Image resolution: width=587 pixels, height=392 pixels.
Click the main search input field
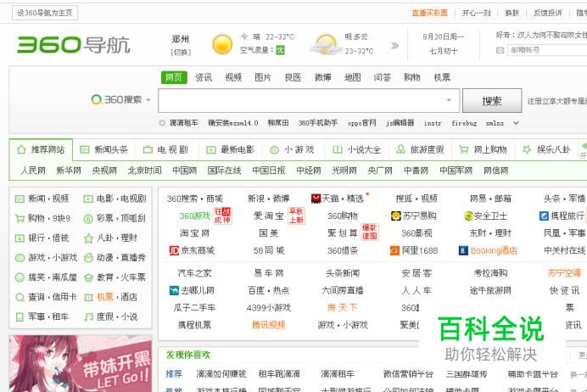[309, 101]
